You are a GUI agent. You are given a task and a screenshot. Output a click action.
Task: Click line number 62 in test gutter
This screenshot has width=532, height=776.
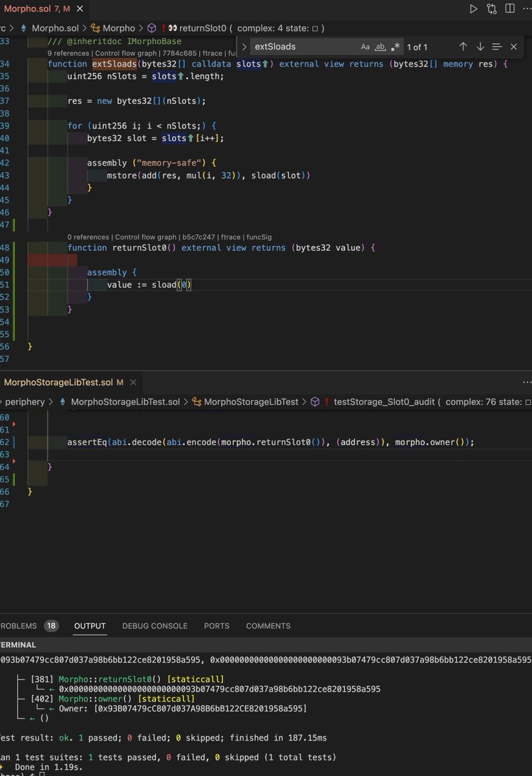click(x=5, y=442)
